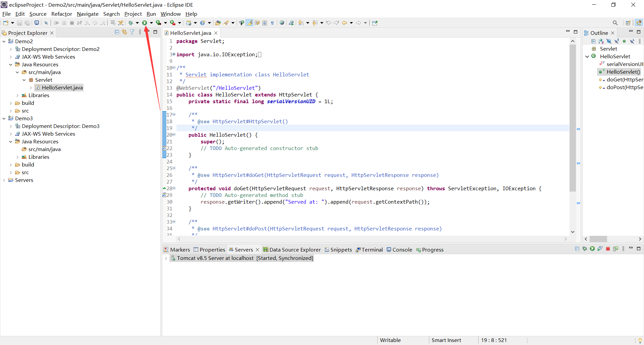Expand Deployment Descriptor: Demo2 node
The width and height of the screenshot is (644, 345).
click(10, 49)
